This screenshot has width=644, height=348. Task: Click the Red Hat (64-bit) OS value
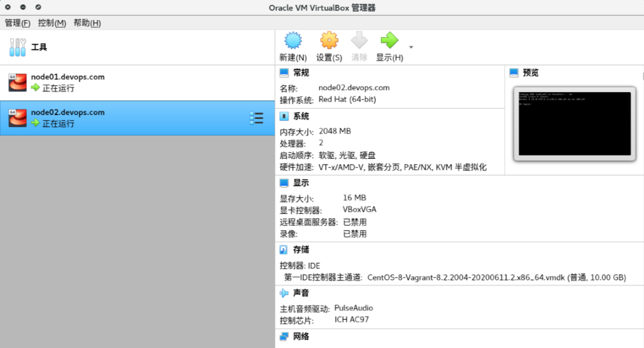coord(347,100)
